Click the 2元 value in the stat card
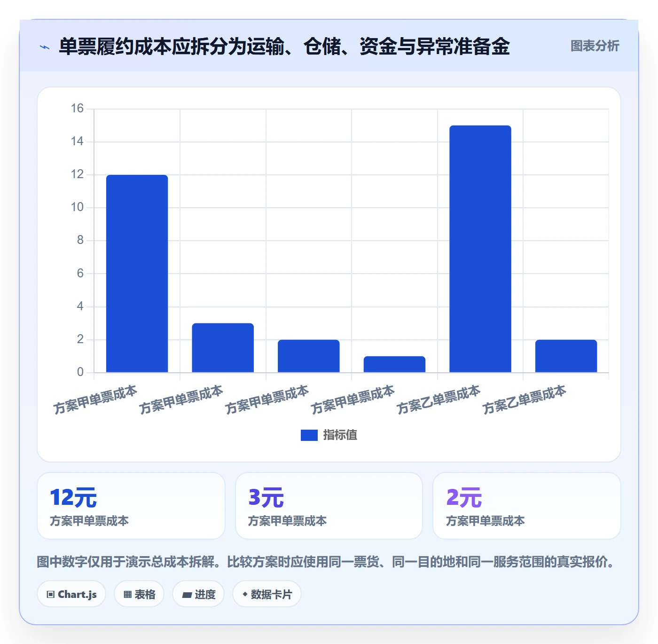The image size is (658, 644). click(464, 497)
